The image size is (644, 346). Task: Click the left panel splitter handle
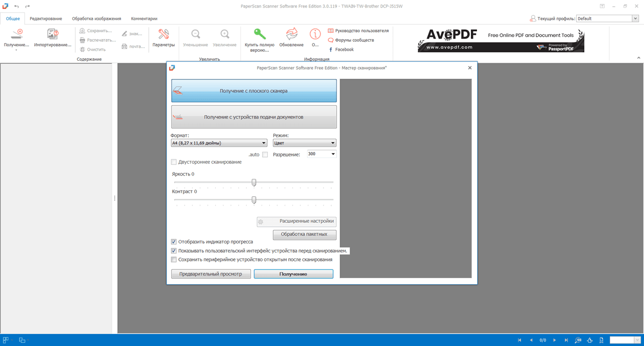tap(115, 198)
